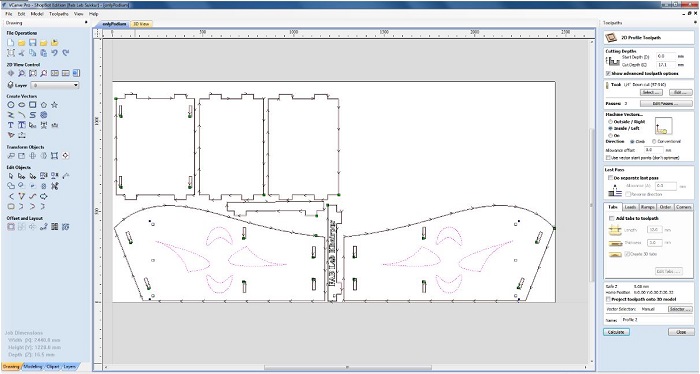Select the Draw Text 'T' tool
Screen dimensions: 700x374
pyautogui.click(x=11, y=125)
